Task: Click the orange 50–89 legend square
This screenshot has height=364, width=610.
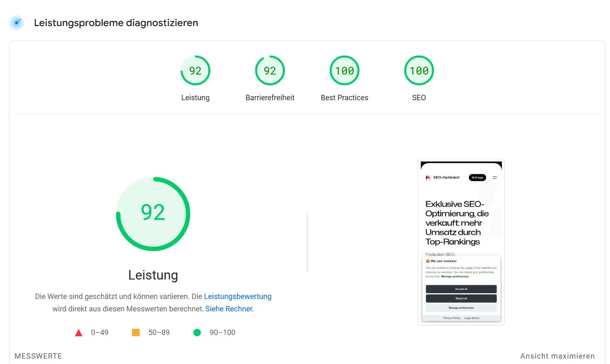Action: click(x=136, y=332)
